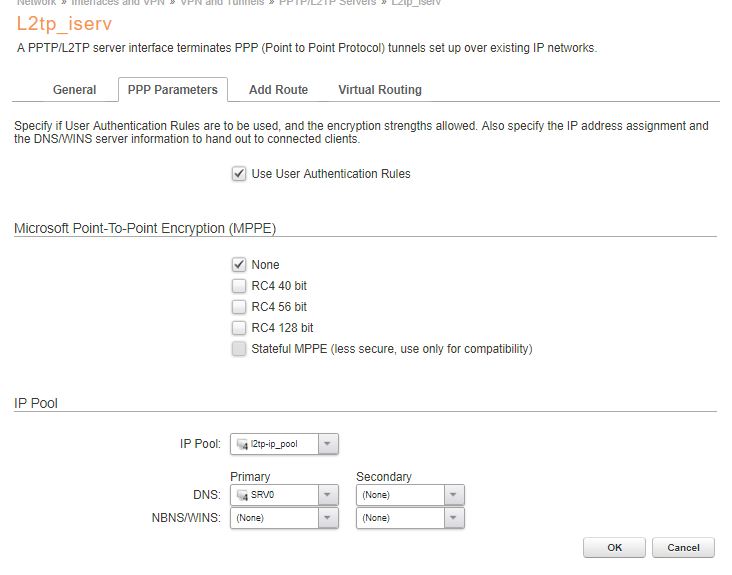Toggle Use User Authentication Rules checkbox
The width and height of the screenshot is (732, 575).
click(x=239, y=174)
